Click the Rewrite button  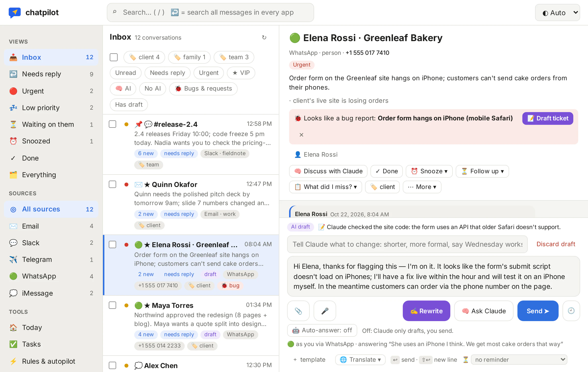click(x=426, y=311)
